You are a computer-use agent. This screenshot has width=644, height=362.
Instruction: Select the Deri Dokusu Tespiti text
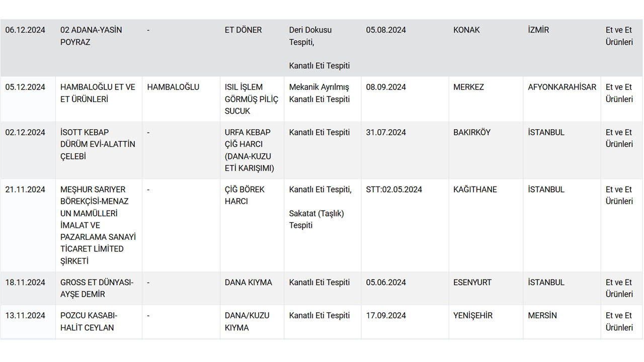point(310,36)
